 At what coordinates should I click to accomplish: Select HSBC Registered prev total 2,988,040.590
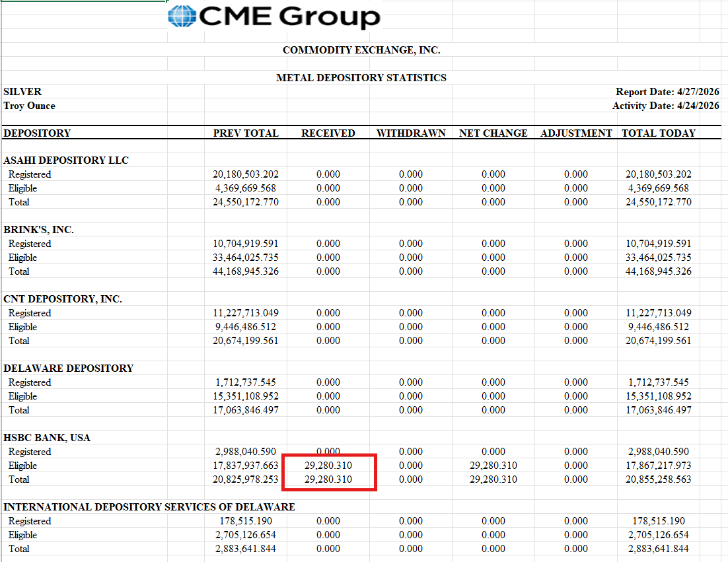click(246, 452)
